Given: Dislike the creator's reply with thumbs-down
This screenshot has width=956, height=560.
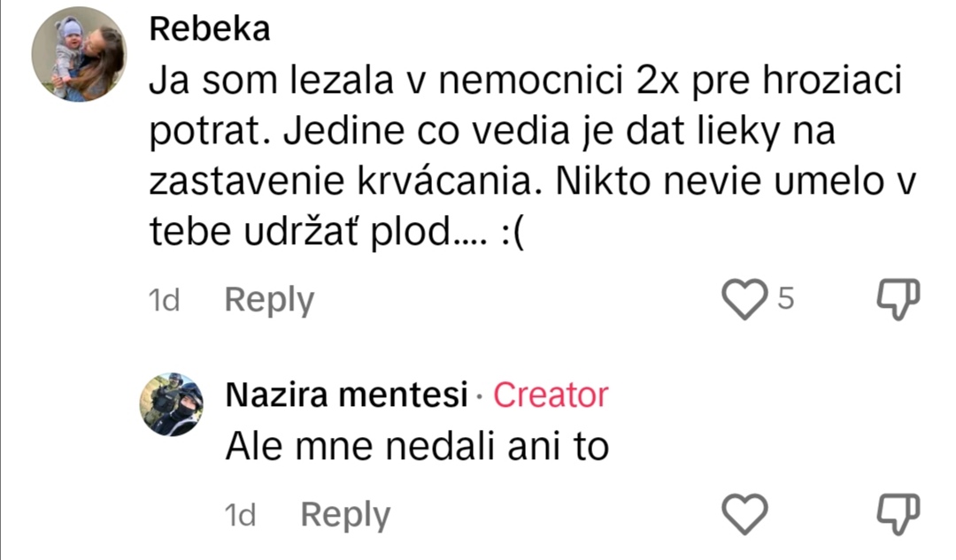Looking at the screenshot, I should point(898,514).
